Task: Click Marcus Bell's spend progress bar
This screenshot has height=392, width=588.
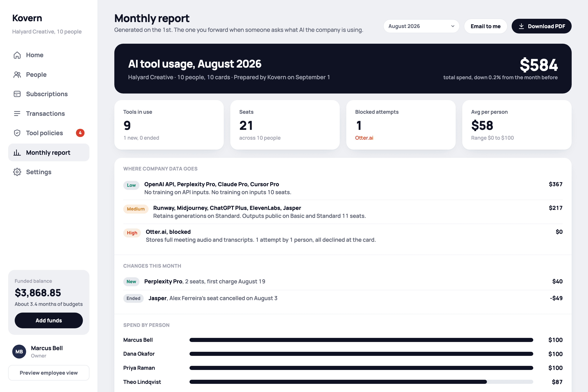Action: (361, 340)
